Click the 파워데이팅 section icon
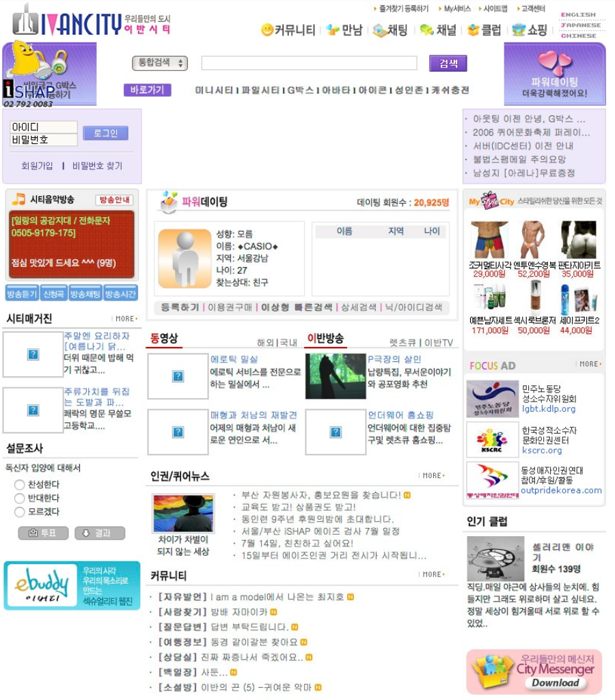Viewport: 615px width, 700px height. coord(168,201)
